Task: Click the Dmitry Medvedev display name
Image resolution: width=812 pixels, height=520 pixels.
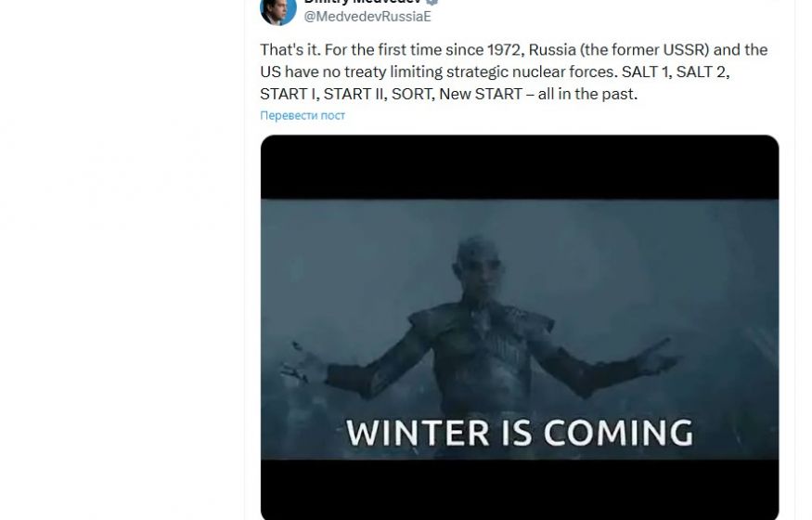Action: click(x=363, y=2)
